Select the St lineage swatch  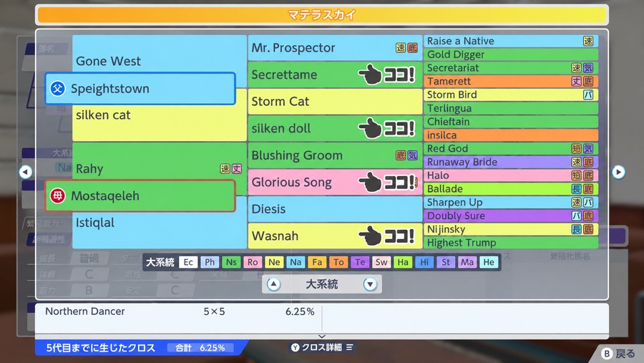(446, 262)
